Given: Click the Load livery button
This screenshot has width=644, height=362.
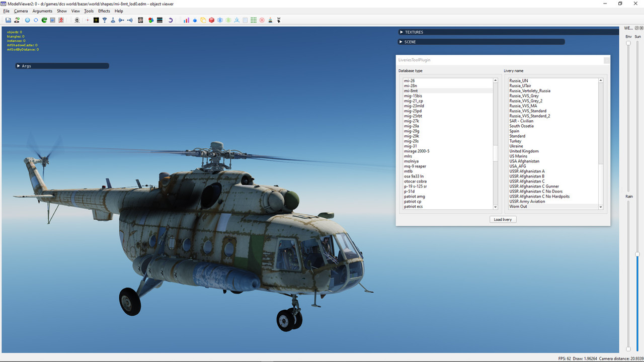Looking at the screenshot, I should click(503, 219).
